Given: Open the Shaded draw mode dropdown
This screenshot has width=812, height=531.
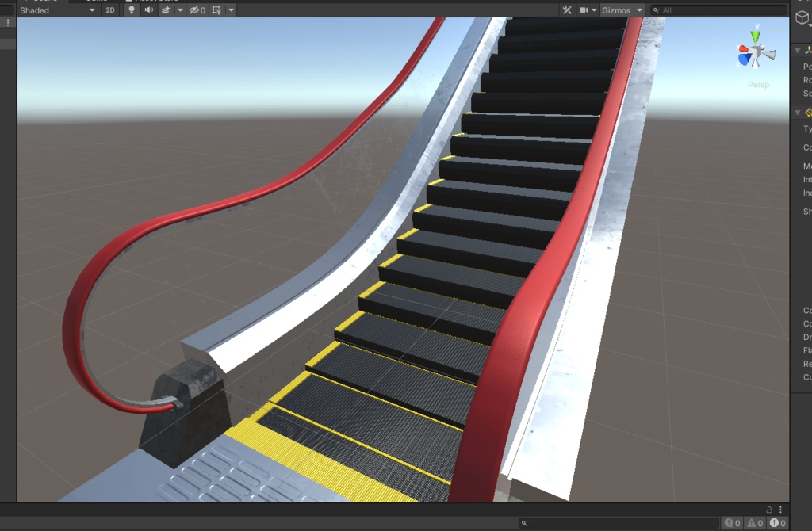Looking at the screenshot, I should point(56,10).
